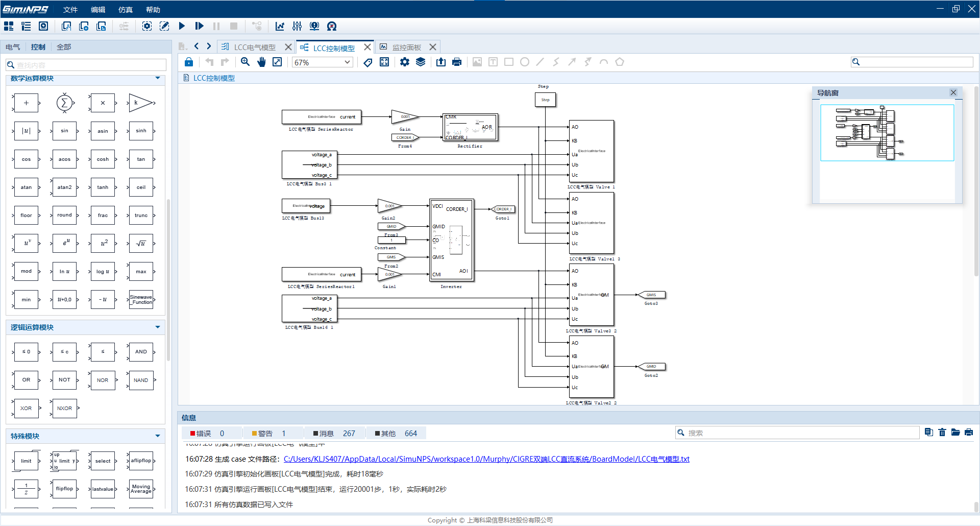Select the rectangle drawing tool
This screenshot has height=526, width=980.
pyautogui.click(x=509, y=62)
